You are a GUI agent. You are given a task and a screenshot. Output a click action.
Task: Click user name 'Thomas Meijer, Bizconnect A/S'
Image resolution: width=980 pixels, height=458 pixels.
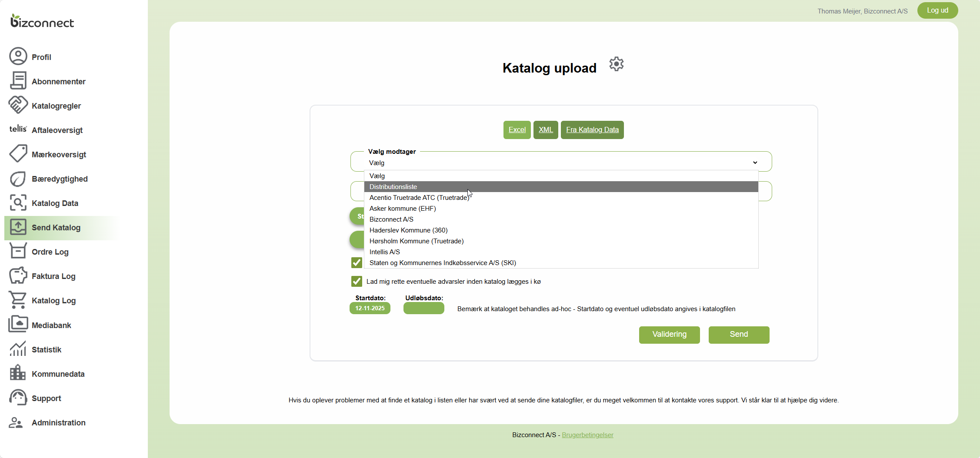863,11
